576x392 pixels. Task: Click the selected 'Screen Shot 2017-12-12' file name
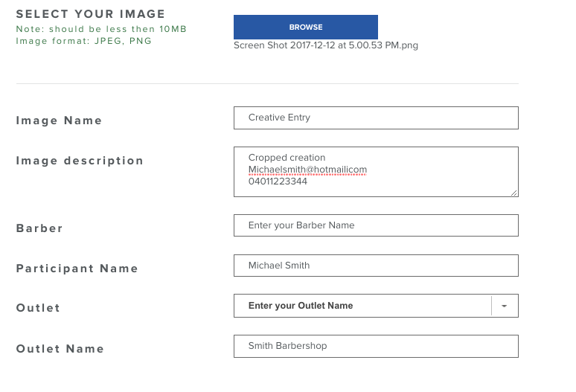[x=326, y=45]
